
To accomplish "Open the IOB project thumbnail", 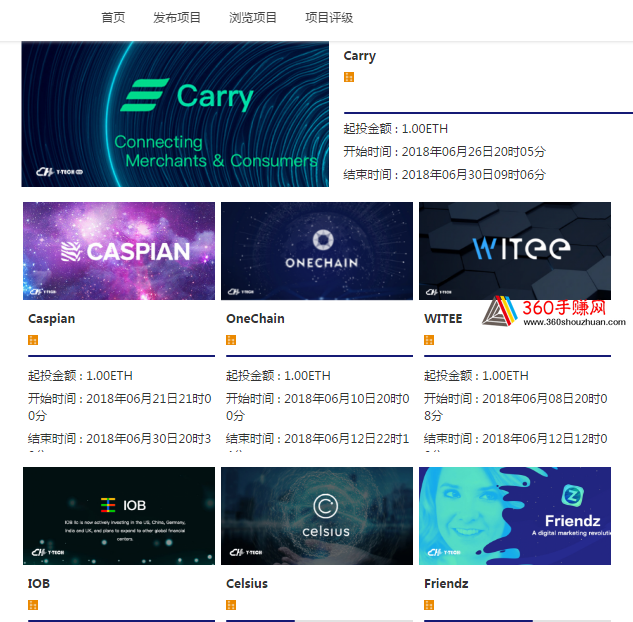I will (119, 516).
